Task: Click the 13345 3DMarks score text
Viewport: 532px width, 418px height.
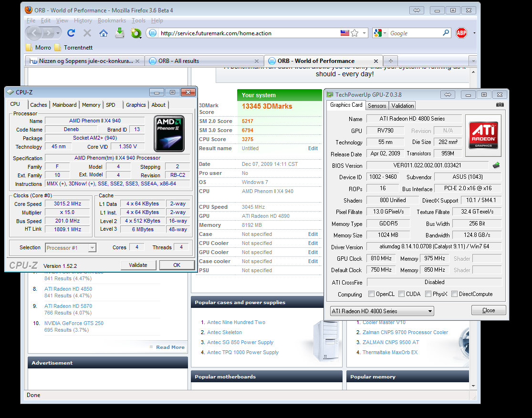Action: [267, 106]
